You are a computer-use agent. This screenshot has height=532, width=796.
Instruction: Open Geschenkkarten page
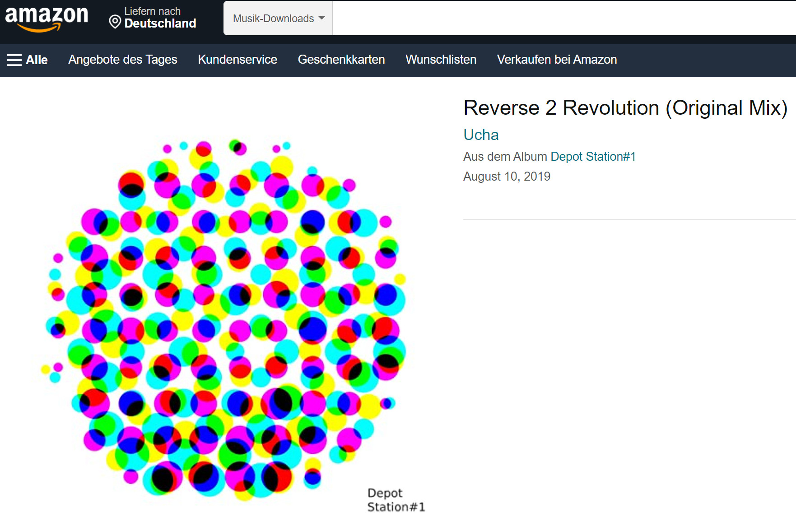(341, 60)
